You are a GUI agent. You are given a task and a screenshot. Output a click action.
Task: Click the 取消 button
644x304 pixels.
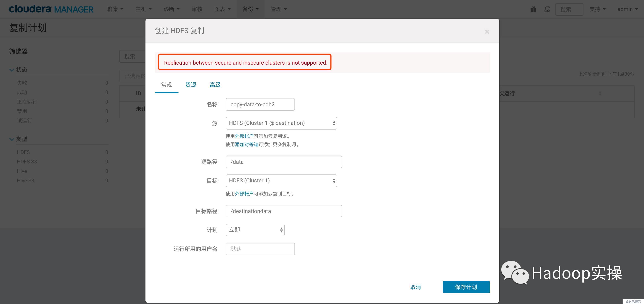(416, 287)
